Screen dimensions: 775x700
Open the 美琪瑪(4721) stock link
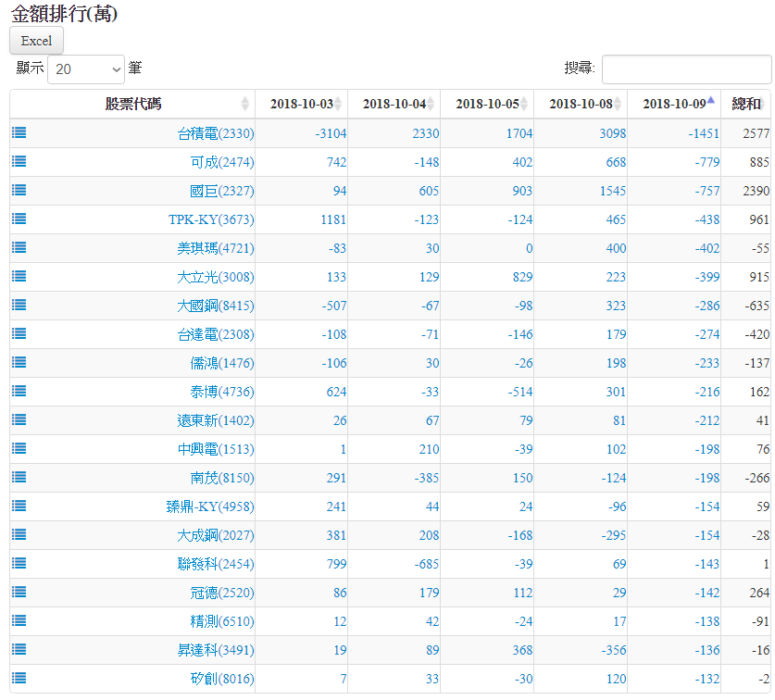pos(215,248)
